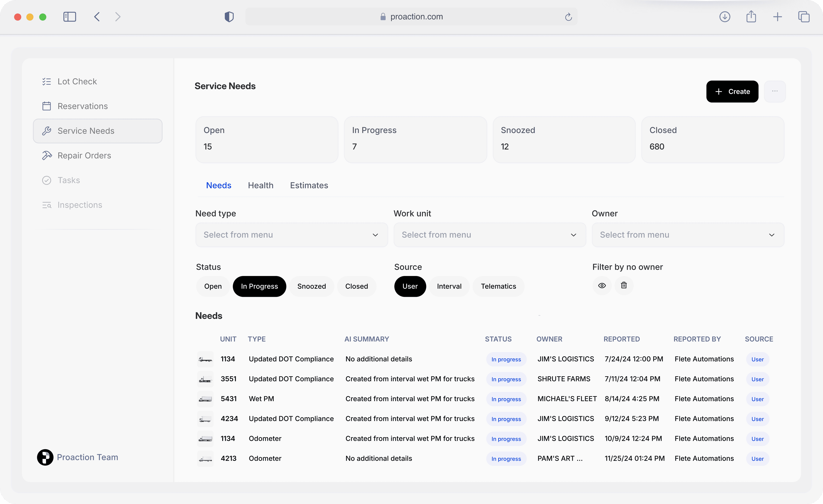Viewport: 823px width, 504px height.
Task: Open Reservations via the calendar icon
Action: 47,106
